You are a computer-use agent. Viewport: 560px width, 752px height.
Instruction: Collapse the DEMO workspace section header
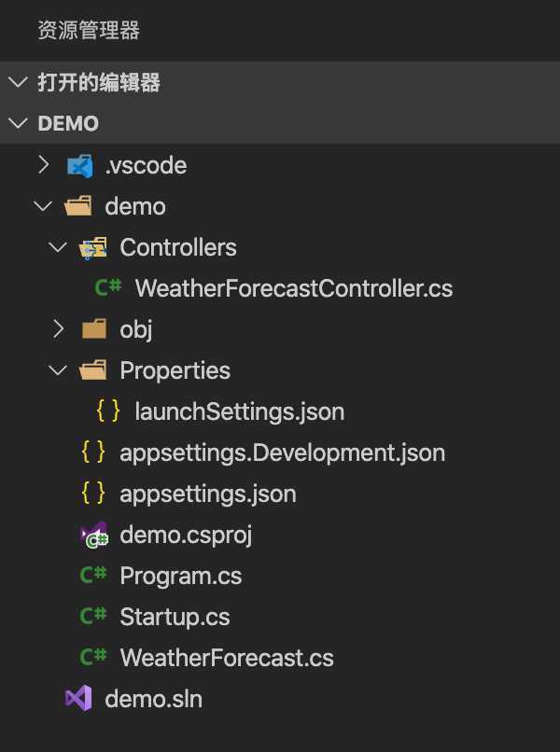tap(18, 124)
